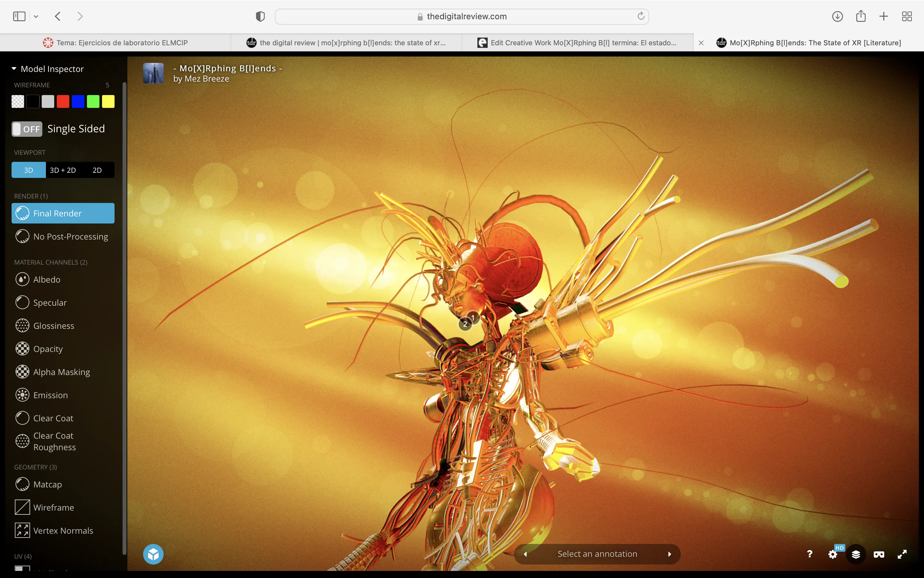This screenshot has height=578, width=924.
Task: Select the Clear Coat channel icon
Action: coord(22,418)
